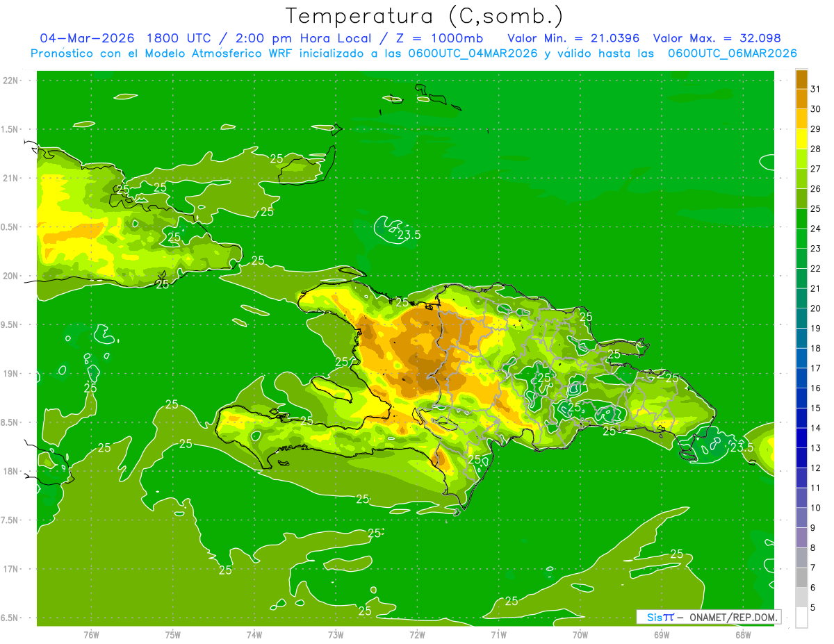Click the dark blue swatch between 13 and 14
Screen dimensions: 834x644
coord(801,438)
